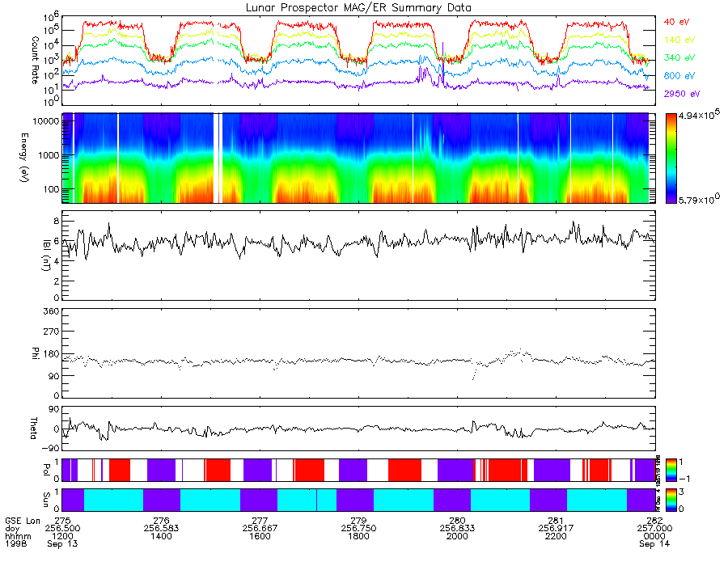Select the '600 eV' legend label
728x566 pixels.
[x=679, y=76]
